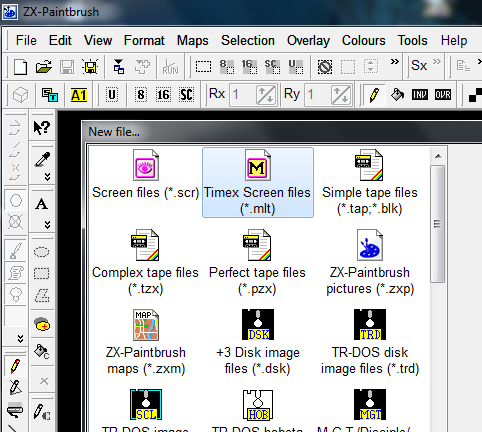This screenshot has height=432, width=482.
Task: Toggle the SC mode button
Action: tap(186, 95)
